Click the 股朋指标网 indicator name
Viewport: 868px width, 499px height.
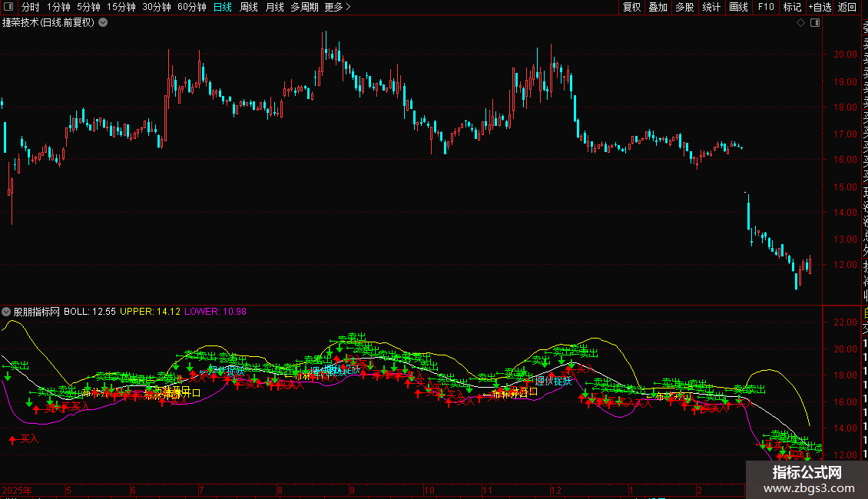coord(37,312)
